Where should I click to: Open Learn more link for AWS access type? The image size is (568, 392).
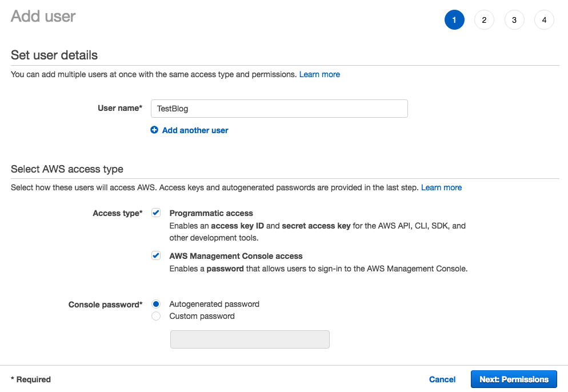click(x=441, y=187)
